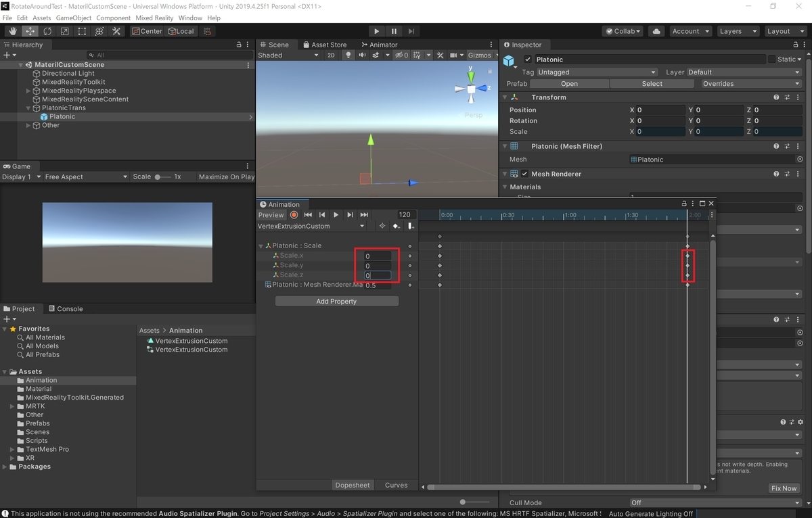Screen dimensions: 812x518
Task: Step one frame forward
Action: point(411,31)
